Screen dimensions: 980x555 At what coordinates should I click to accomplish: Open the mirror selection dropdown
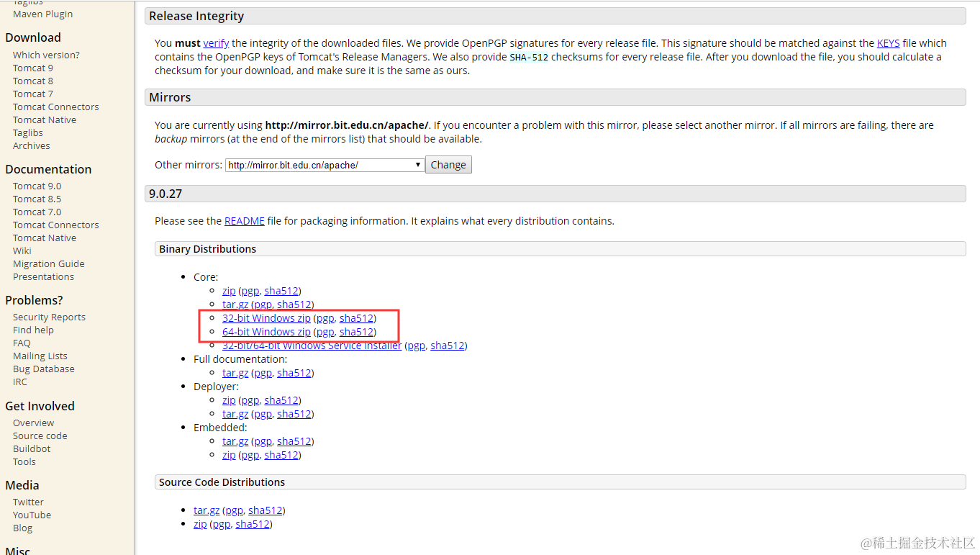[x=325, y=165]
